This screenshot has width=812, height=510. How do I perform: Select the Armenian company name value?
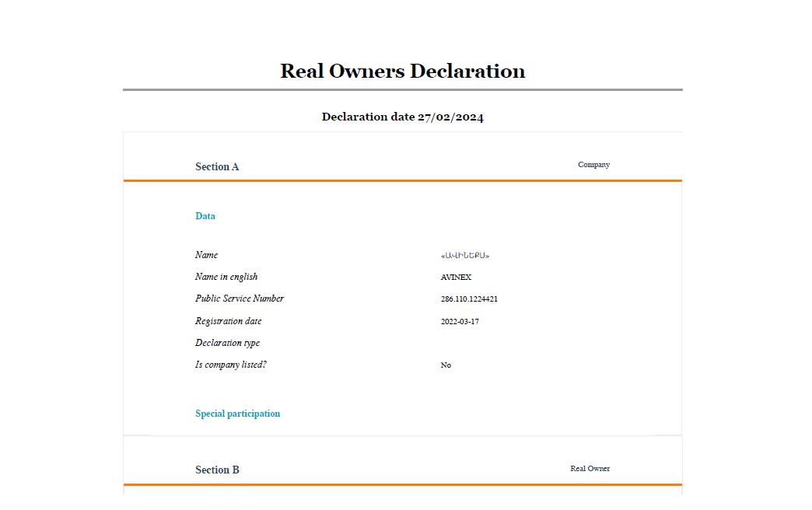coord(465,256)
